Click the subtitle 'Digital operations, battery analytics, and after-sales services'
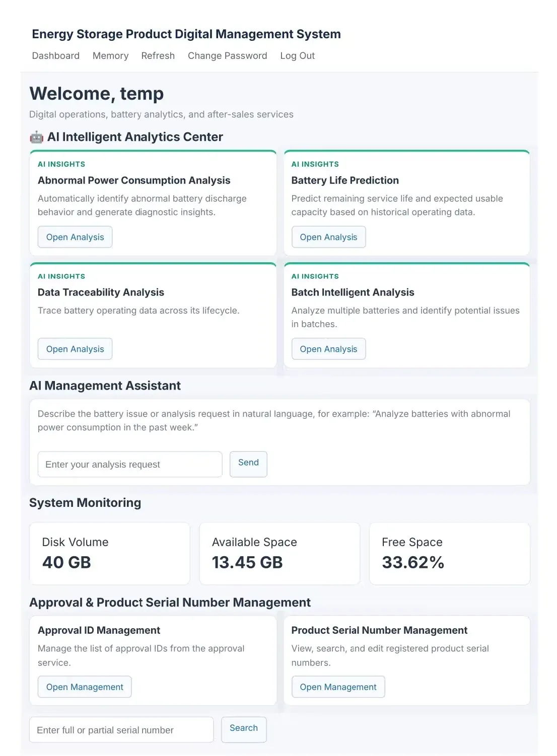Image resolution: width=557 pixels, height=756 pixels. coord(161,114)
